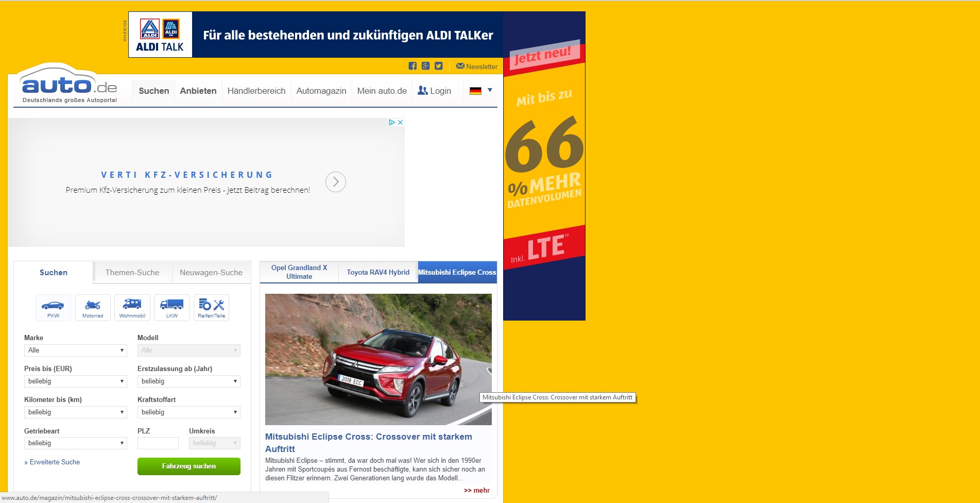Image resolution: width=980 pixels, height=503 pixels.
Task: Select the Motorrad vehicle type icon
Action: [x=93, y=308]
